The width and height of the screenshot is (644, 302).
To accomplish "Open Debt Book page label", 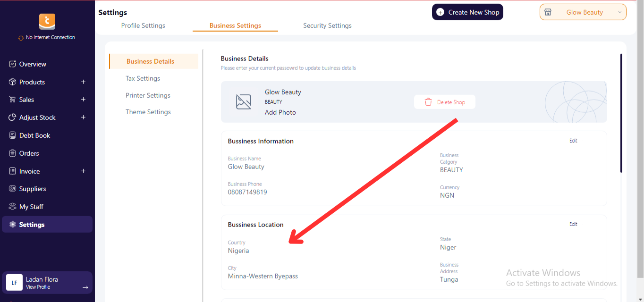I will (34, 135).
